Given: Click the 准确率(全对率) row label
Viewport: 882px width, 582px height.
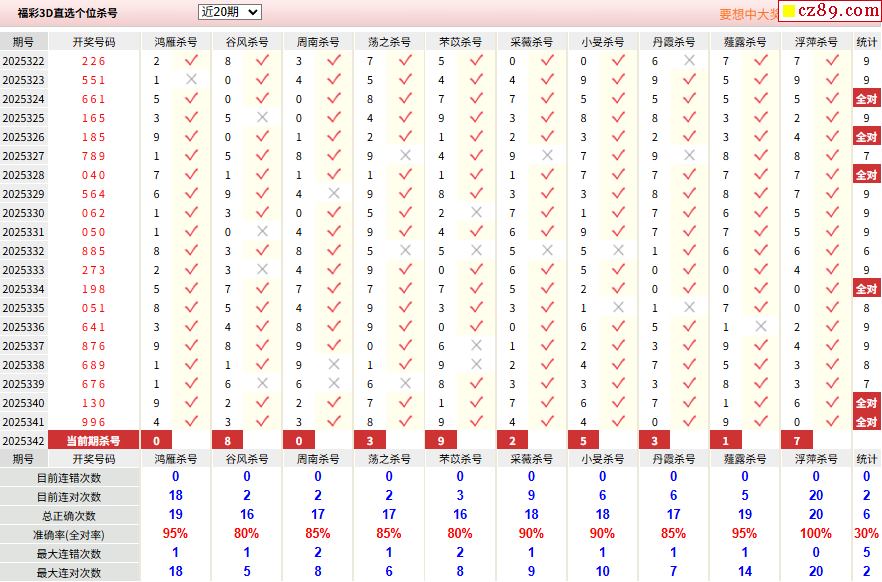Looking at the screenshot, I should point(69,535).
